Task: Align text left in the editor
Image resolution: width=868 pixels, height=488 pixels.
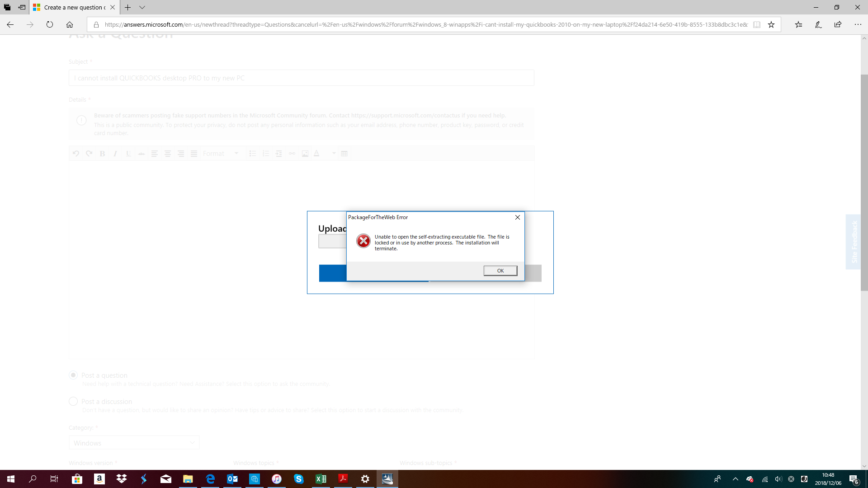Action: point(154,154)
